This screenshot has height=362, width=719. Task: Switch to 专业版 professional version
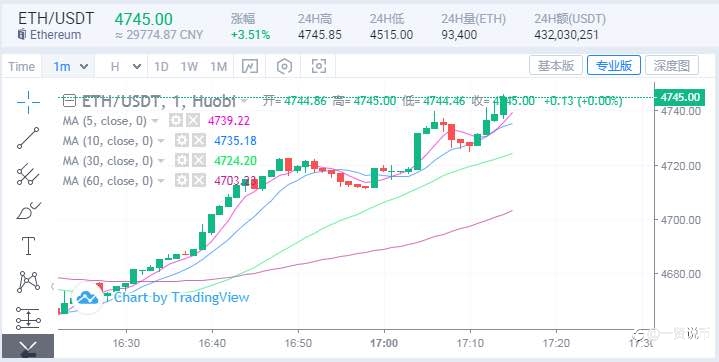[x=614, y=66]
